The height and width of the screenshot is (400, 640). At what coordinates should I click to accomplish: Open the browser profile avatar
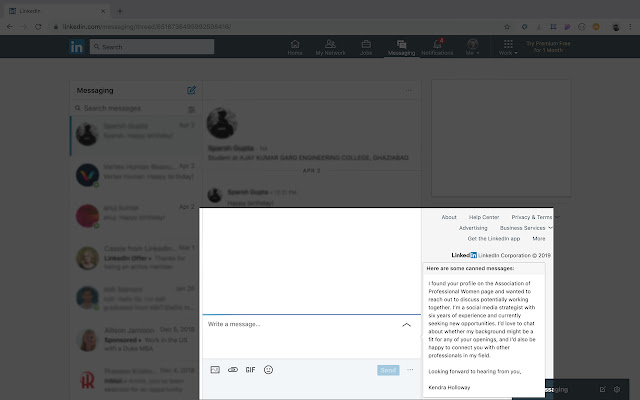[x=616, y=27]
